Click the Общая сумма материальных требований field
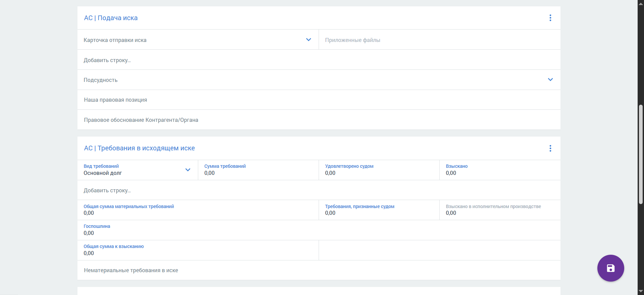 click(198, 210)
